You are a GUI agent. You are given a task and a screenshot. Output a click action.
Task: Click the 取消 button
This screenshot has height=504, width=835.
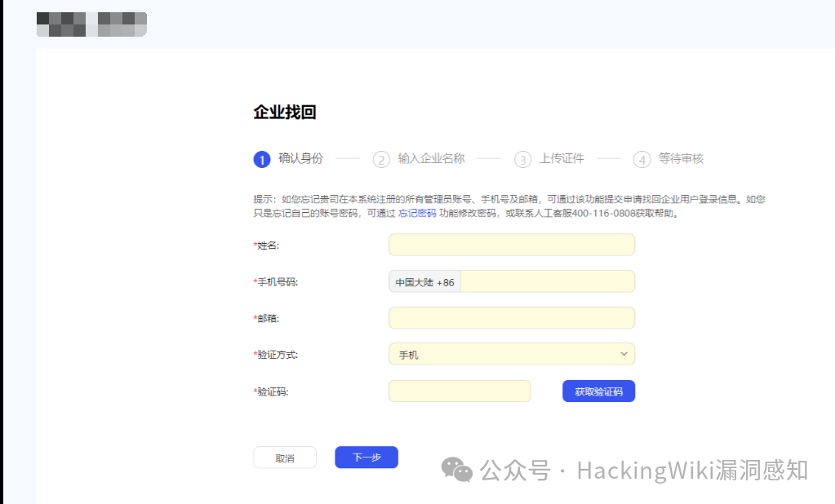285,458
